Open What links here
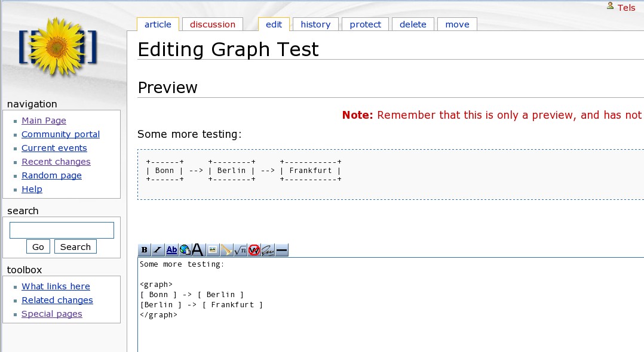 pyautogui.click(x=56, y=286)
